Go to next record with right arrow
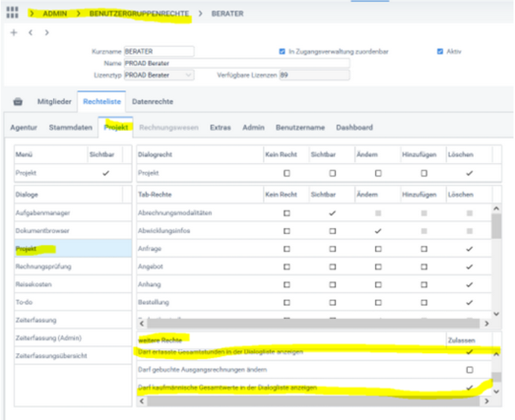Image resolution: width=515 pixels, height=420 pixels. [47, 33]
